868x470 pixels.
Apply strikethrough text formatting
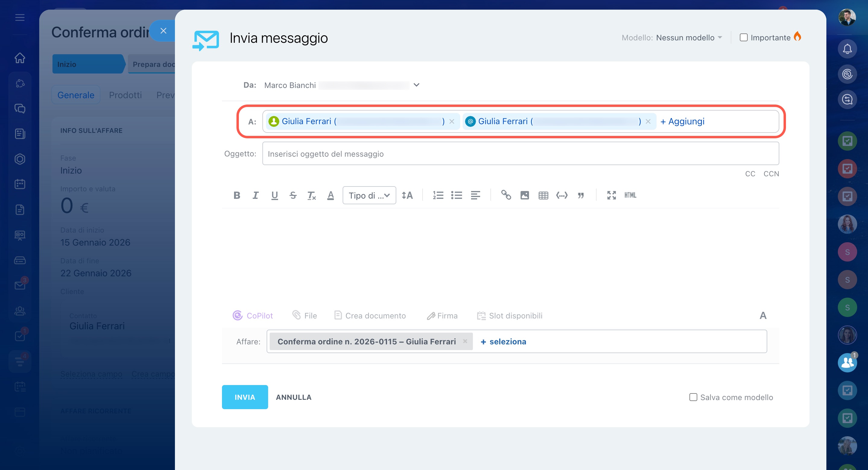(293, 195)
